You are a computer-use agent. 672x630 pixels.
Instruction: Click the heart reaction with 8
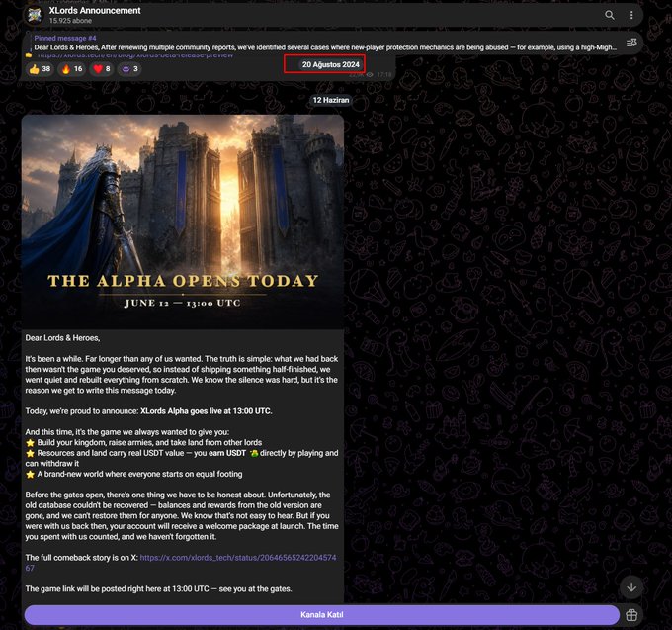102,69
